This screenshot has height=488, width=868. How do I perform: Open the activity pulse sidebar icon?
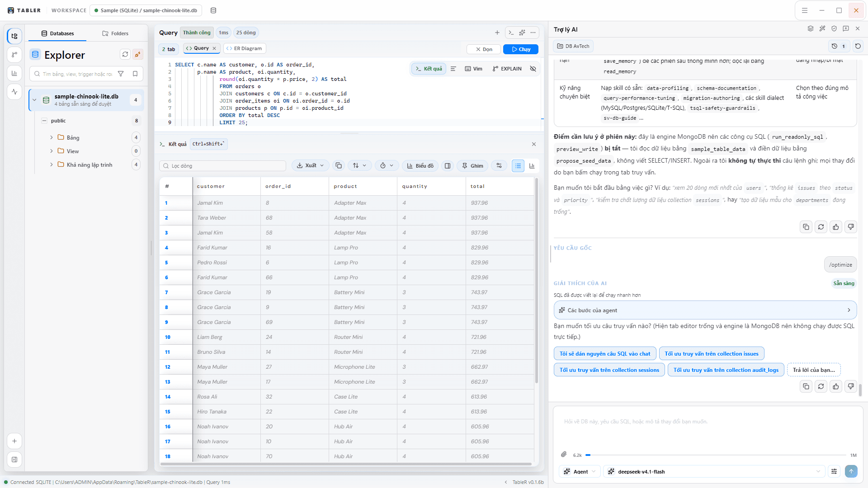[14, 92]
